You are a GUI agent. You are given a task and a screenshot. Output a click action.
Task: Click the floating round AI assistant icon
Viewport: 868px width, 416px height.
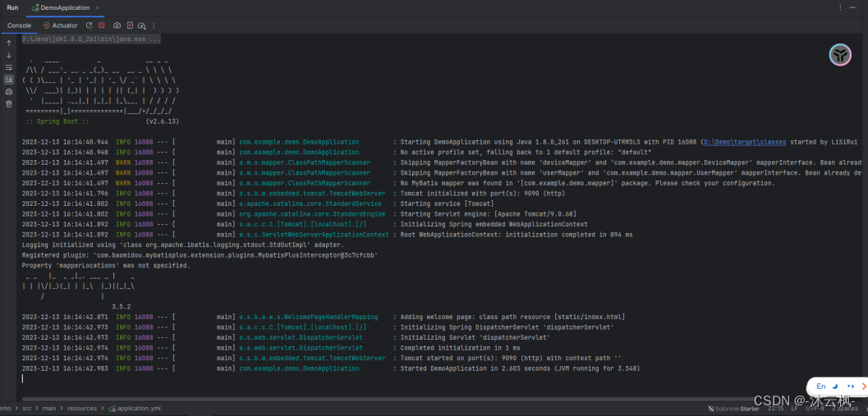(840, 55)
